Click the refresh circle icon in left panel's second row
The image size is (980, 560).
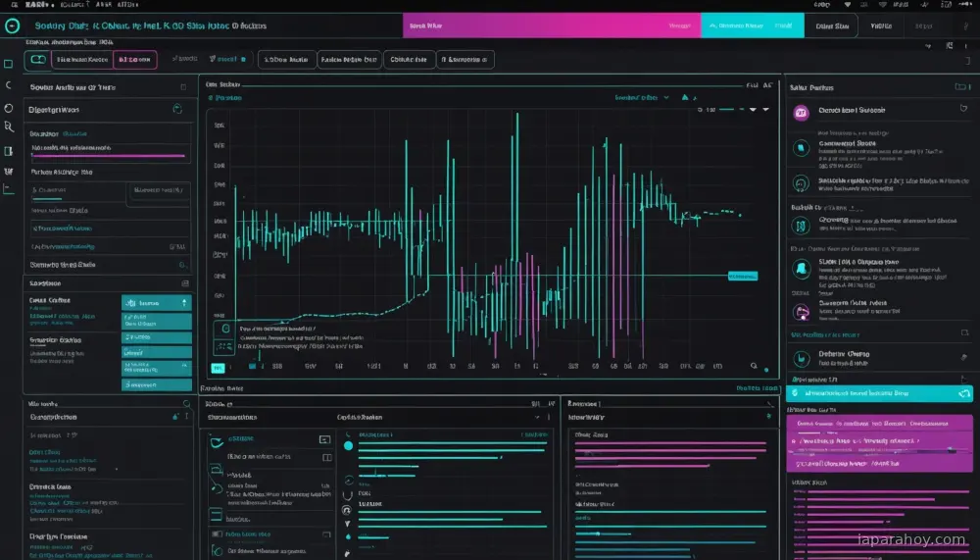tap(177, 110)
